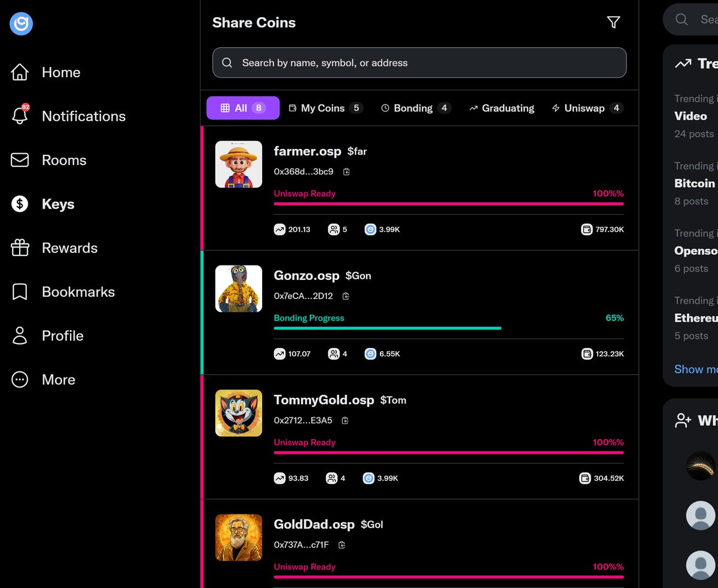The image size is (718, 588).
Task: Click the TommyGold.osp wallet icon 304.52K
Action: pyautogui.click(x=585, y=478)
